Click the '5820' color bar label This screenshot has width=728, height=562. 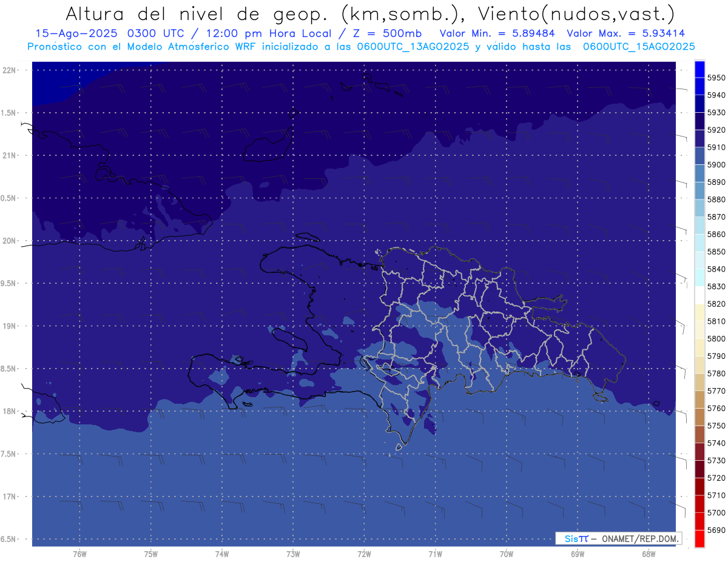point(716,304)
